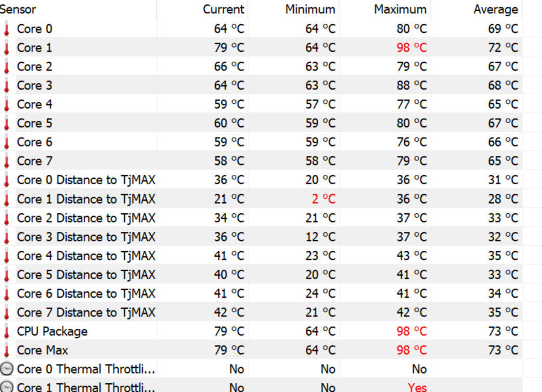Select the Core 3 Distance to TjMAX row
This screenshot has width=542, height=392.
click(86, 237)
